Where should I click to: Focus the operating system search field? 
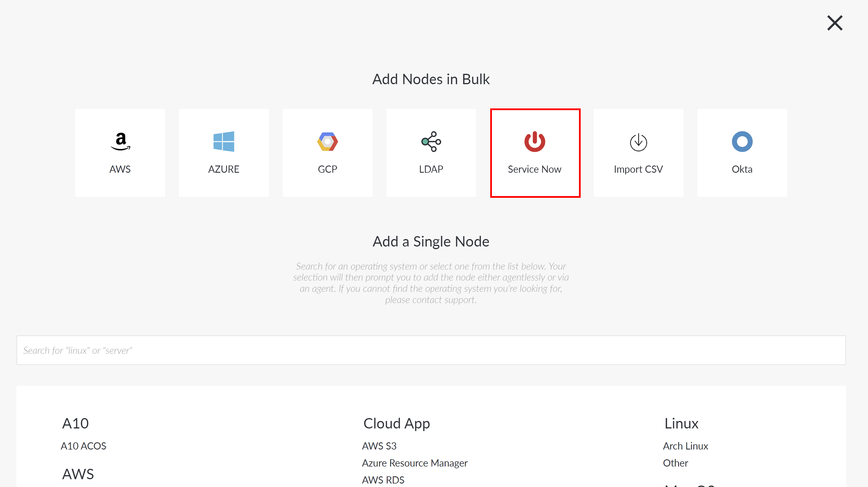(x=431, y=350)
